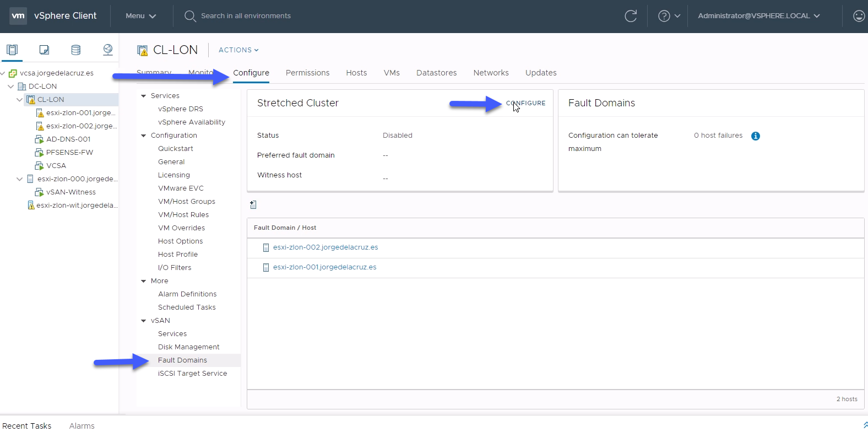This screenshot has height=432, width=868.
Task: Open the feedback smiley icon
Action: pyautogui.click(x=859, y=16)
